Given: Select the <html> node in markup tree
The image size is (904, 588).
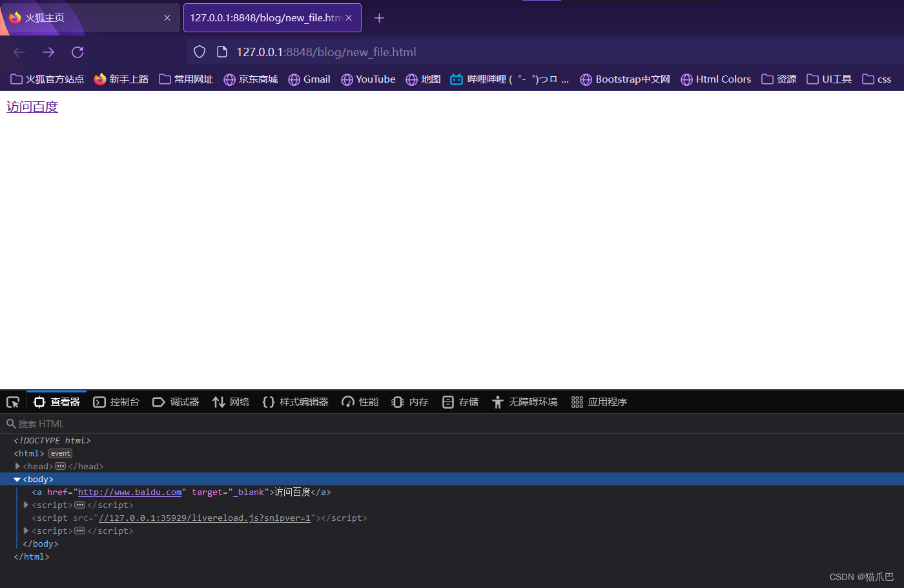Looking at the screenshot, I should pos(29,454).
